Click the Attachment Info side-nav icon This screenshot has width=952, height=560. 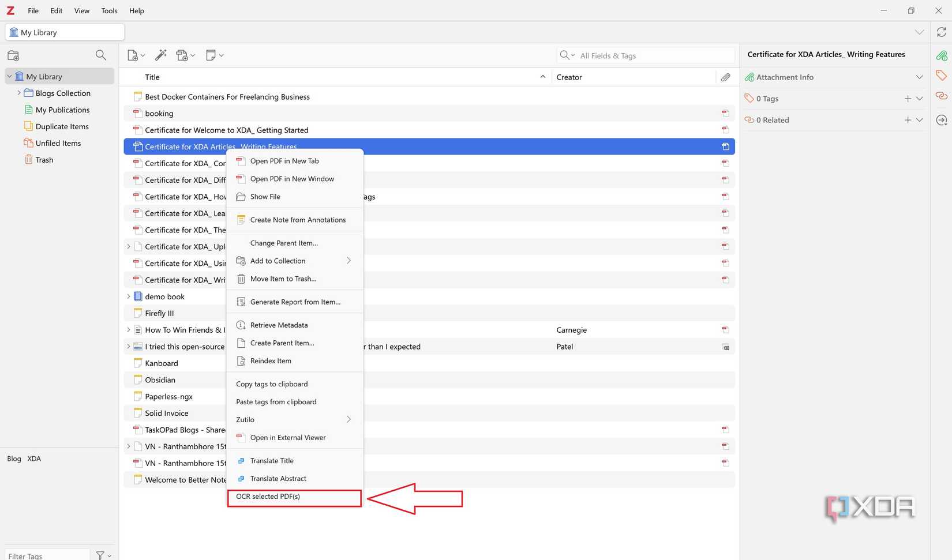942,56
